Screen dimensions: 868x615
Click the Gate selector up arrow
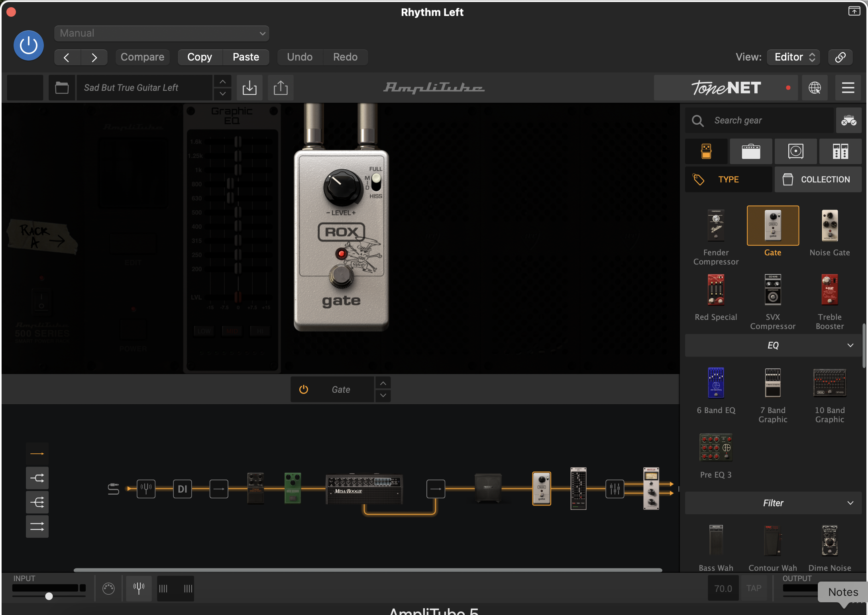[383, 383]
